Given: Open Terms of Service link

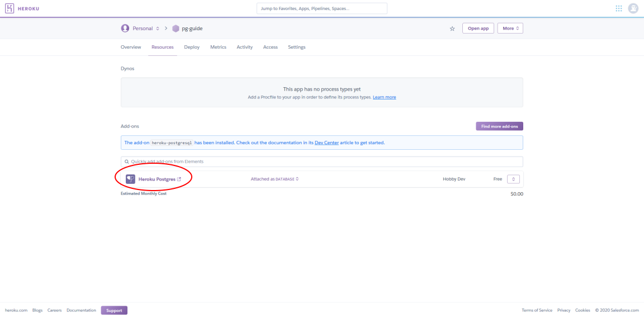Looking at the screenshot, I should tap(537, 310).
